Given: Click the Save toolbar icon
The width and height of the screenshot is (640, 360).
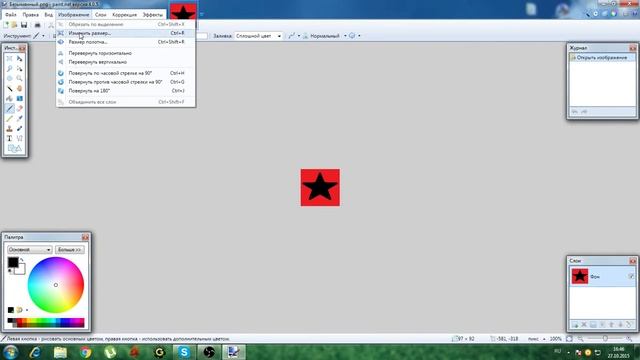Looking at the screenshot, I should [x=24, y=25].
